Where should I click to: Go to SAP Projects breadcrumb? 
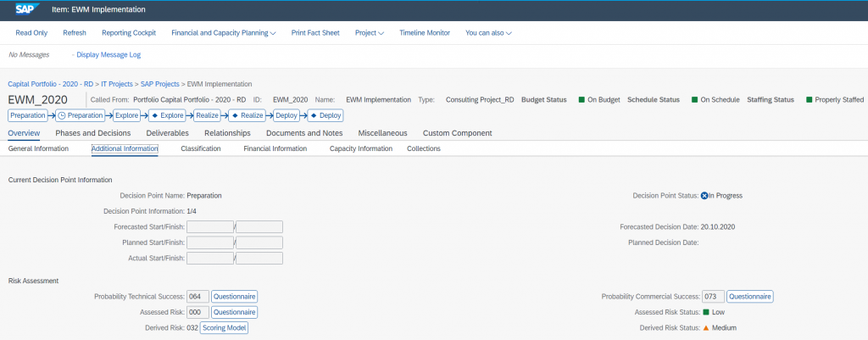(160, 84)
